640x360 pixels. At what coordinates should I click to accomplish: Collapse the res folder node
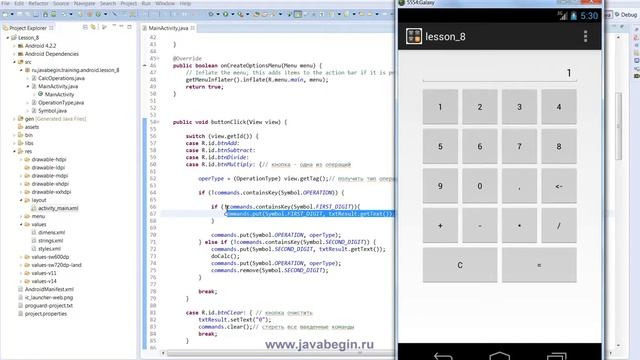(x=14, y=151)
